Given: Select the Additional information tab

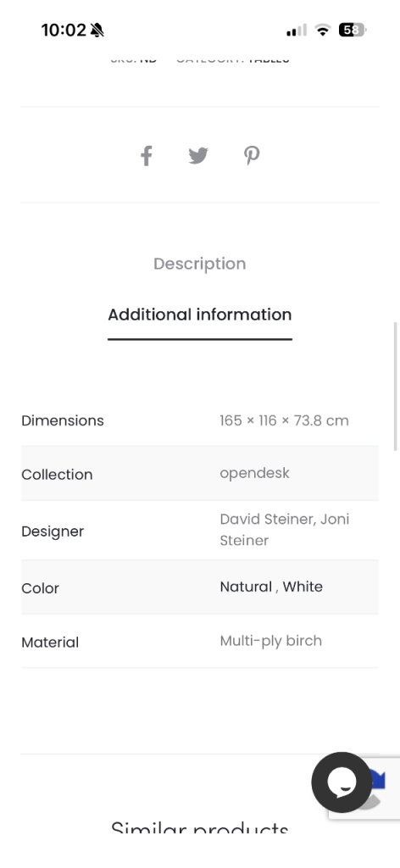Looking at the screenshot, I should 200,314.
